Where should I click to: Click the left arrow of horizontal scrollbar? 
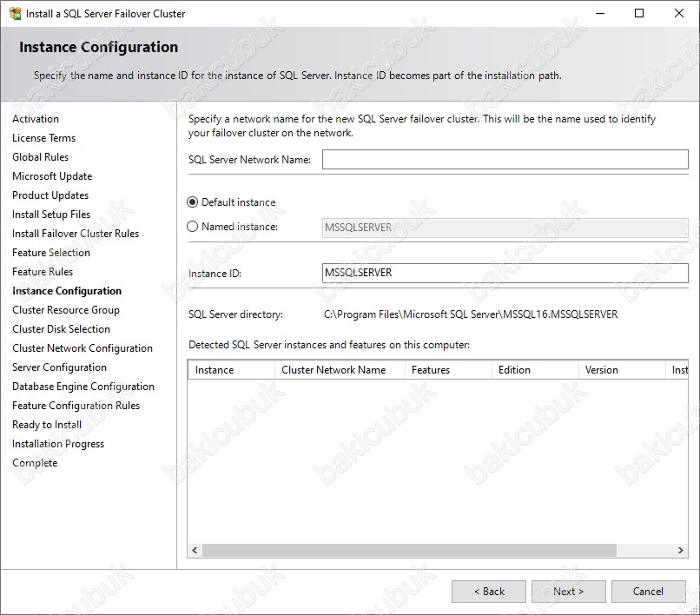click(195, 550)
